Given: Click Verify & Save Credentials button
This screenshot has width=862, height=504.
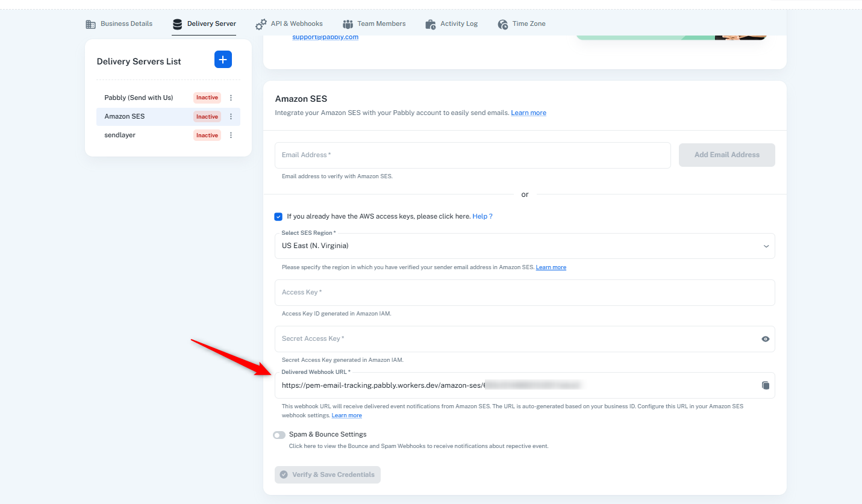Looking at the screenshot, I should pos(328,474).
